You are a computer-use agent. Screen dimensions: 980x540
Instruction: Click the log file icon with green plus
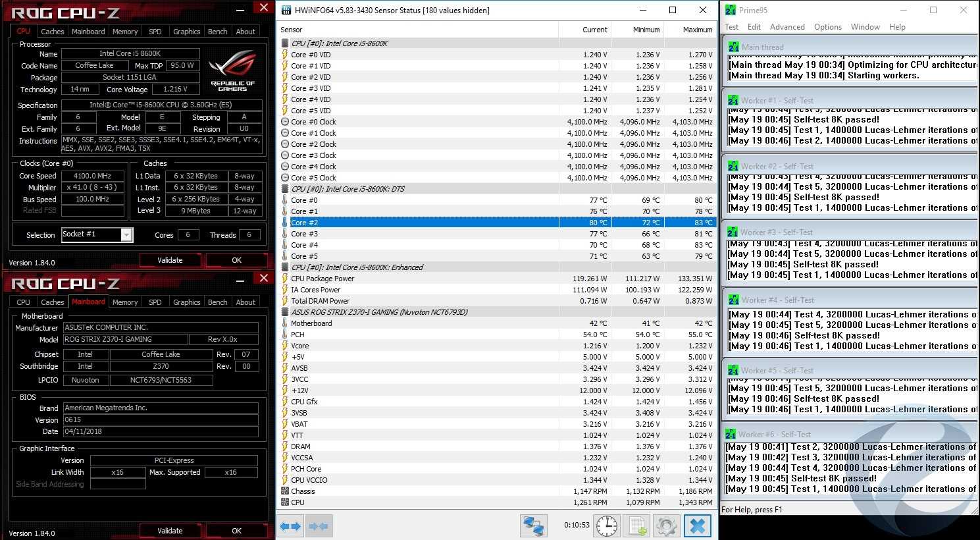click(x=636, y=526)
